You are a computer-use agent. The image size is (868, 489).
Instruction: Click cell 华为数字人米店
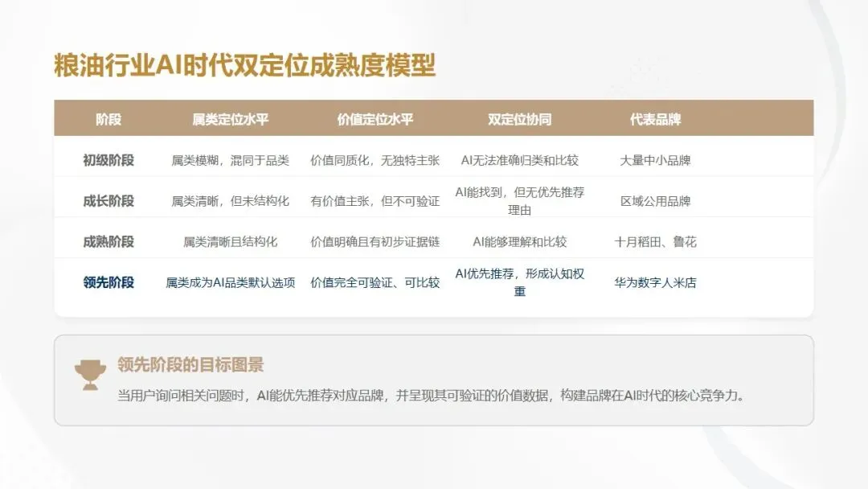[x=656, y=282]
